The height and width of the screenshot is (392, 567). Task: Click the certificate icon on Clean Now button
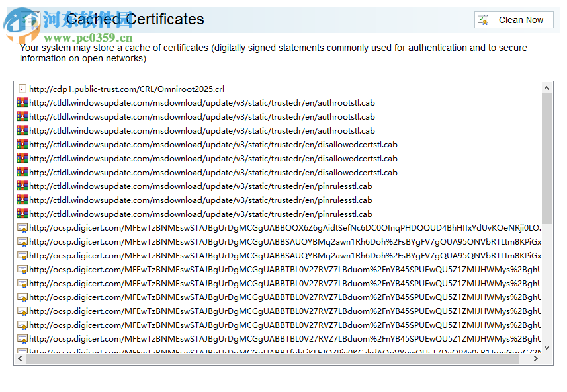tap(483, 20)
